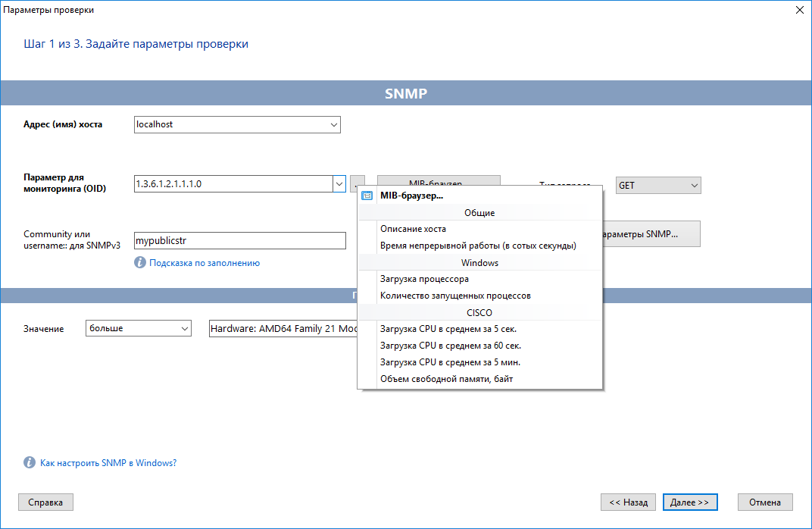This screenshot has height=529, width=812.
Task: Select 'MIB-браузер...' menu entry
Action: point(411,196)
